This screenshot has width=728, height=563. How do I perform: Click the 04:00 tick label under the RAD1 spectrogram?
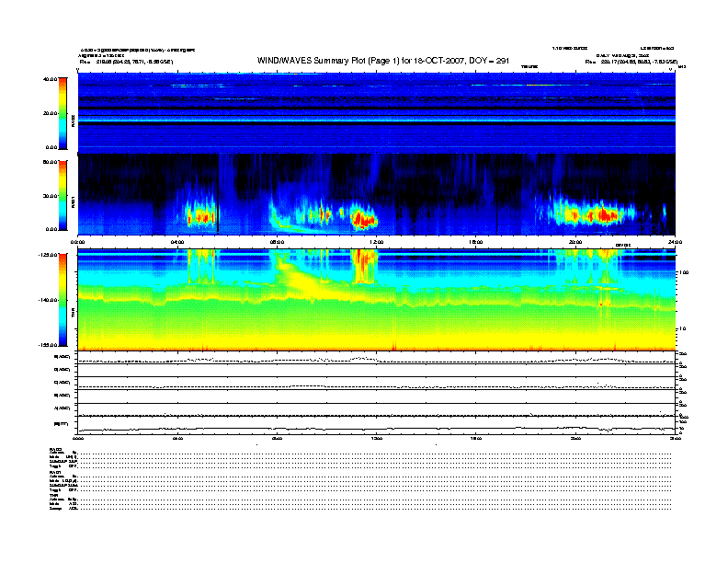(x=177, y=242)
